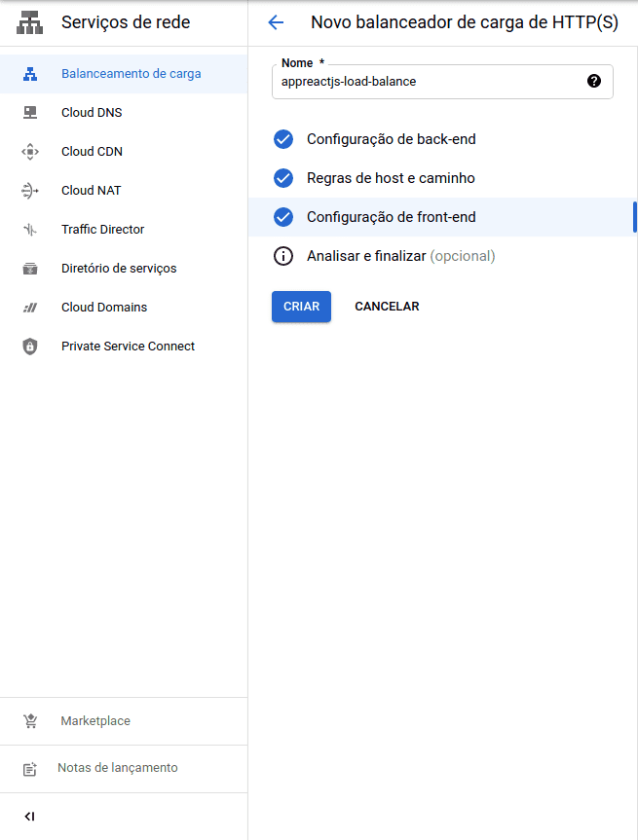Click the back-end configuration checkmark

[x=283, y=139]
